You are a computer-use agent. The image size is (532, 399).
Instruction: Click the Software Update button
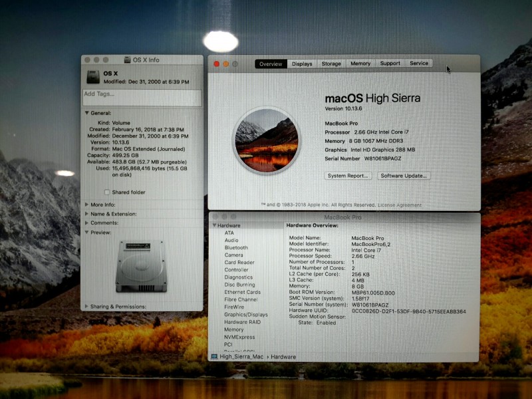coord(404,176)
